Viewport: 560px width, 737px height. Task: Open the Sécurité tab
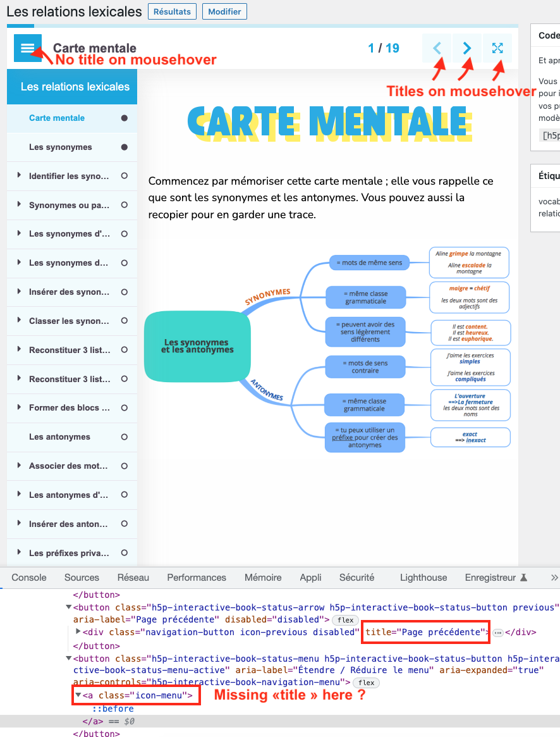click(357, 578)
